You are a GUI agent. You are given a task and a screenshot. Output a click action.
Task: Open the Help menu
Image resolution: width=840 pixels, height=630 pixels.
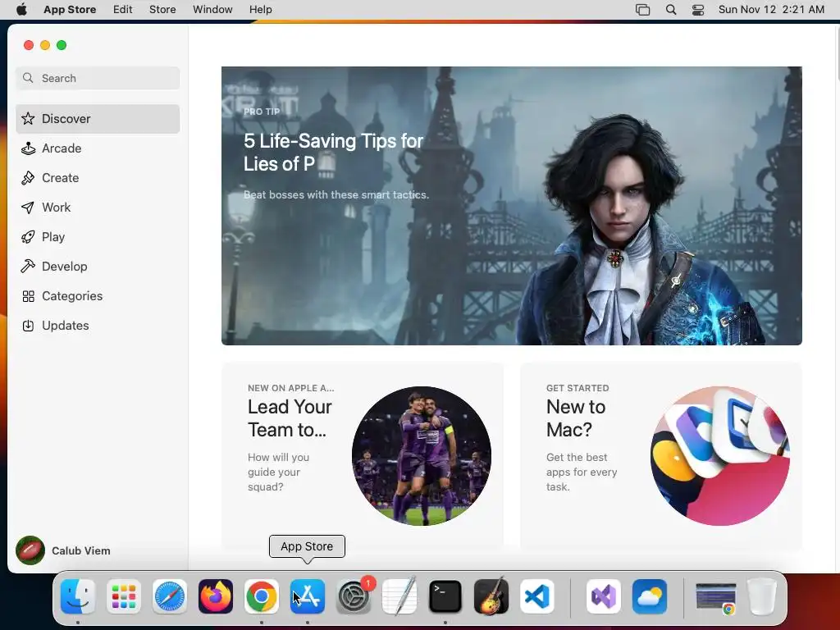(260, 10)
